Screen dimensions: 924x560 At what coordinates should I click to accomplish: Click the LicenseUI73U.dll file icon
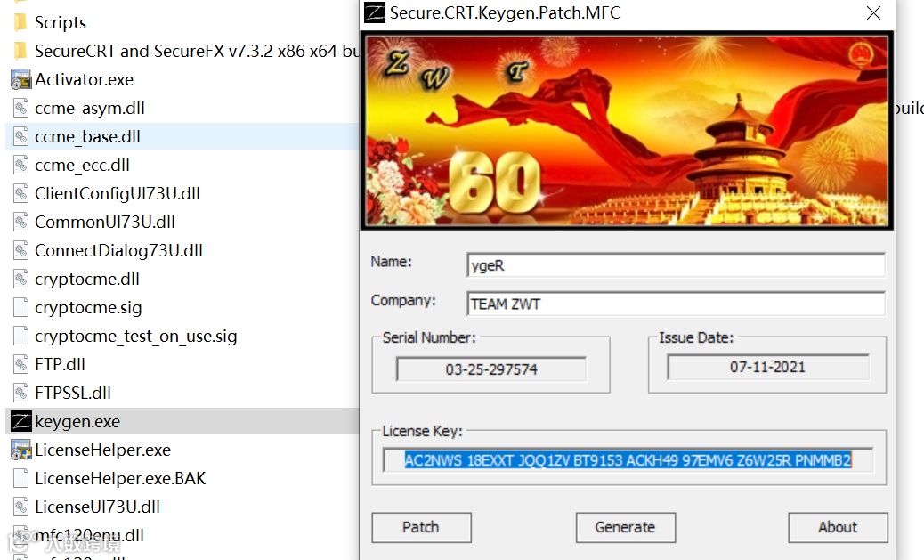click(20, 507)
